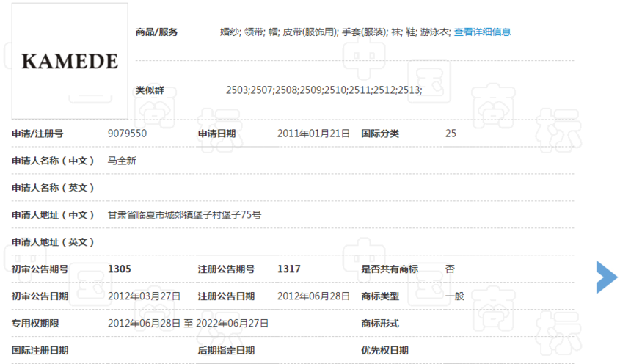
Task: Open the 查看详细信息 link
Action: 482,32
